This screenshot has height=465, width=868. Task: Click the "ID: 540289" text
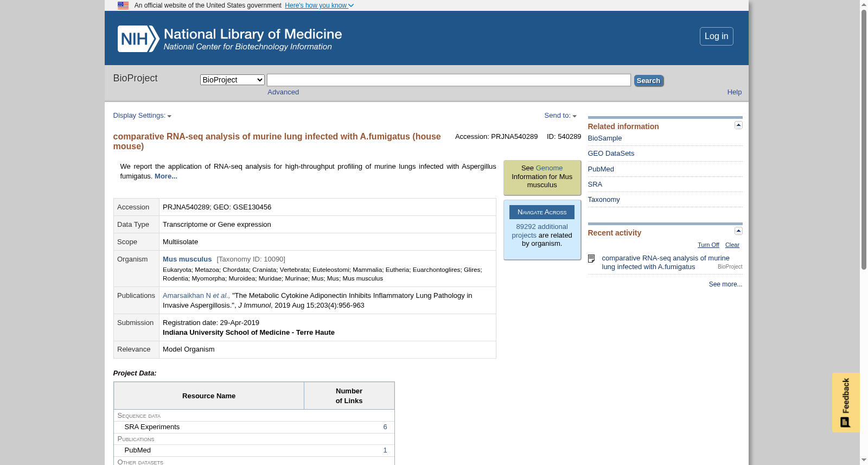click(564, 137)
